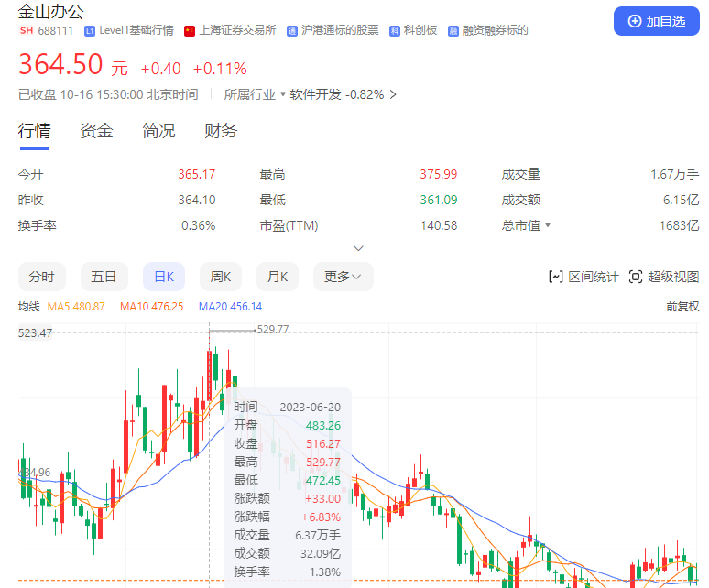Click the 融资融券 tag icon
Image resolution: width=709 pixels, height=588 pixels.
pos(453,31)
